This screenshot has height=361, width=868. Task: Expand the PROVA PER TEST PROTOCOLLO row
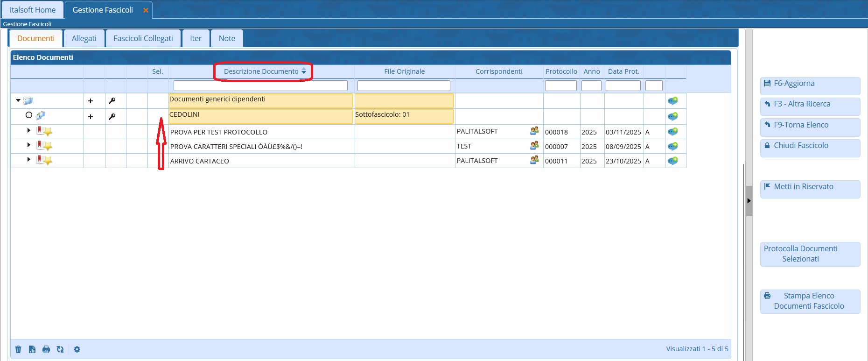28,131
